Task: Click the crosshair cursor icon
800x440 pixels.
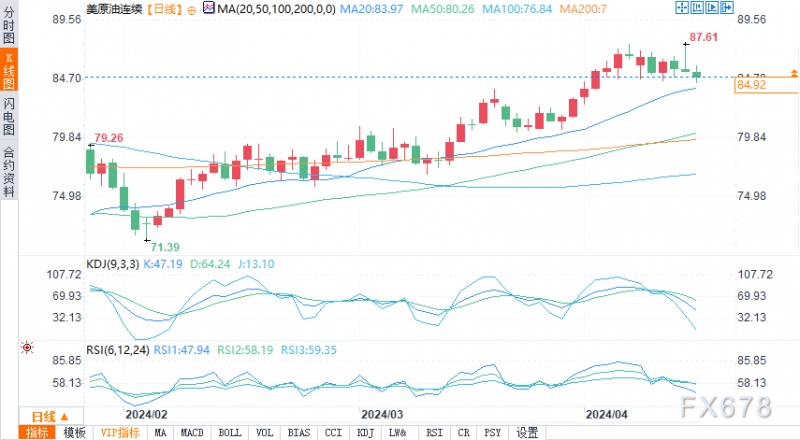Action: pyautogui.click(x=682, y=7)
